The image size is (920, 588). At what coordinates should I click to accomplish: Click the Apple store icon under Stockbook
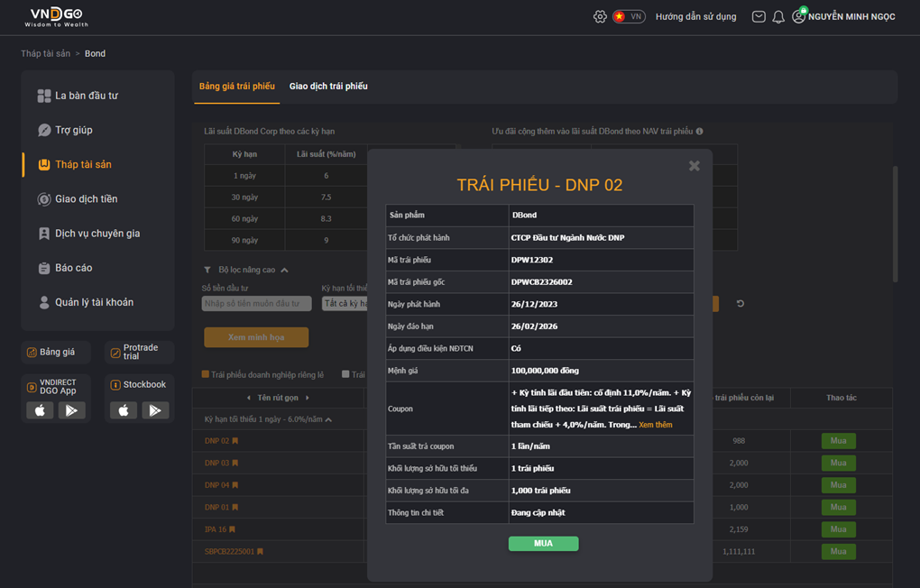124,410
